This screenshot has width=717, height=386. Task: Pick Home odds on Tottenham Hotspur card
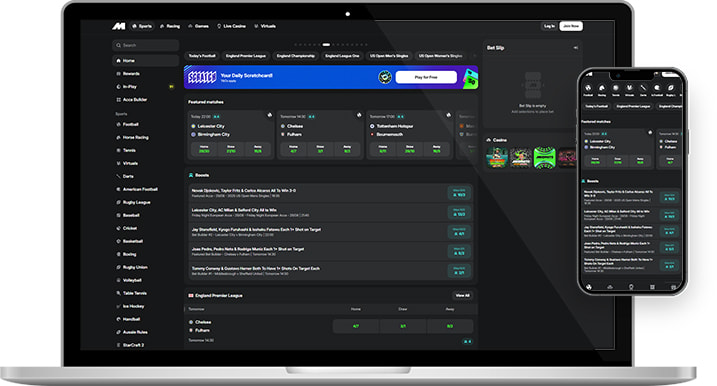[383, 149]
